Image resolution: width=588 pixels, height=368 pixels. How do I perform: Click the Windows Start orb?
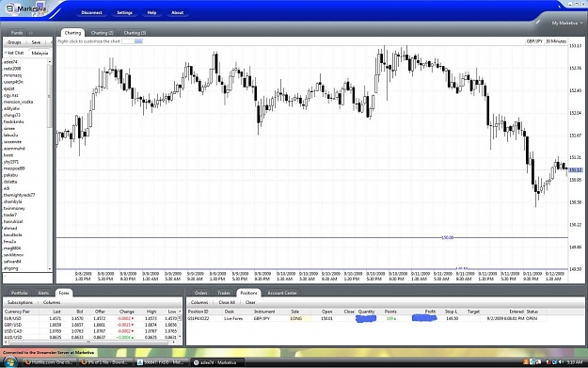pyautogui.click(x=9, y=362)
